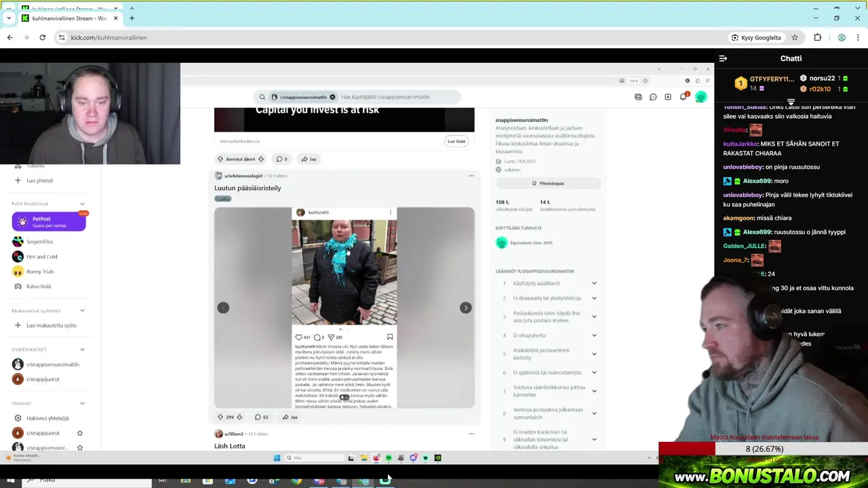Open options menu of lillam3 post
The height and width of the screenshot is (488, 868).
(471, 434)
